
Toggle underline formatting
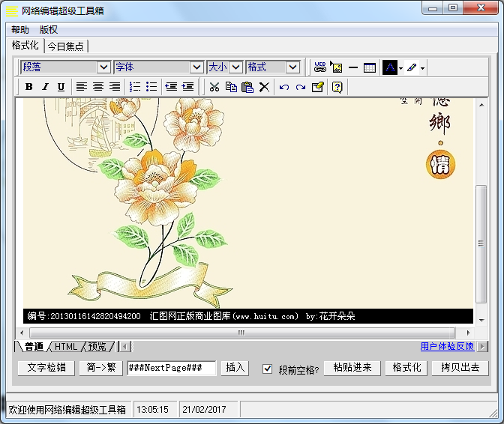click(61, 87)
